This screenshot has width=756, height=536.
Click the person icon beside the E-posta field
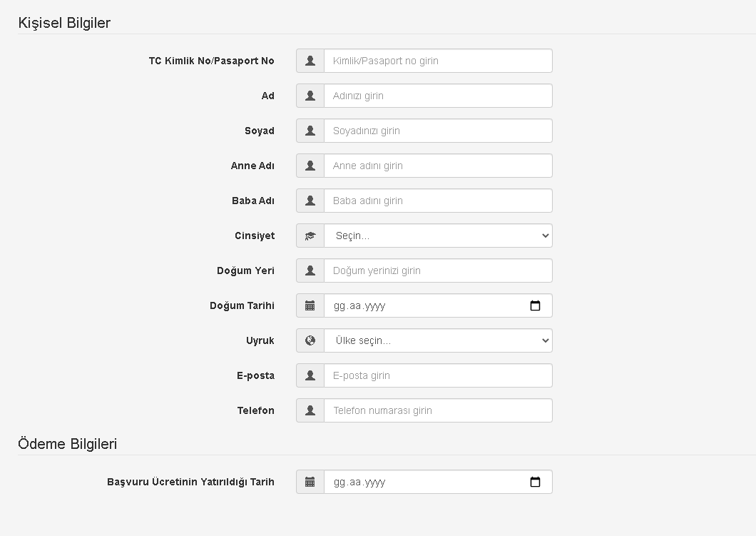(310, 375)
